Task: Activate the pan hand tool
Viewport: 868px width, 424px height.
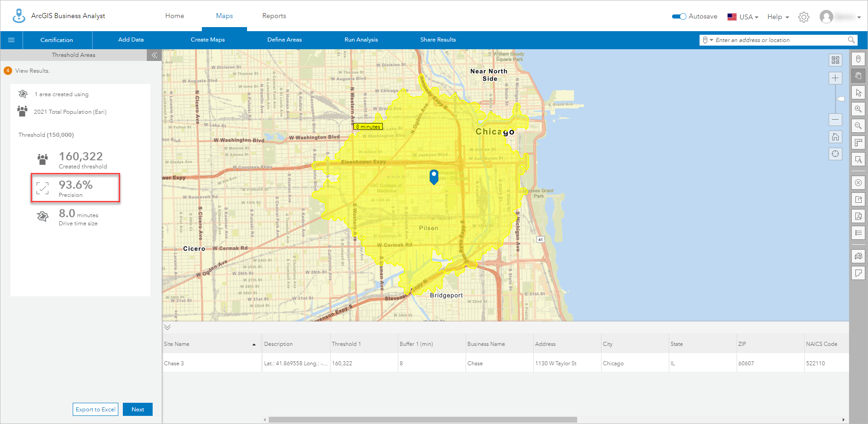Action: (858, 76)
